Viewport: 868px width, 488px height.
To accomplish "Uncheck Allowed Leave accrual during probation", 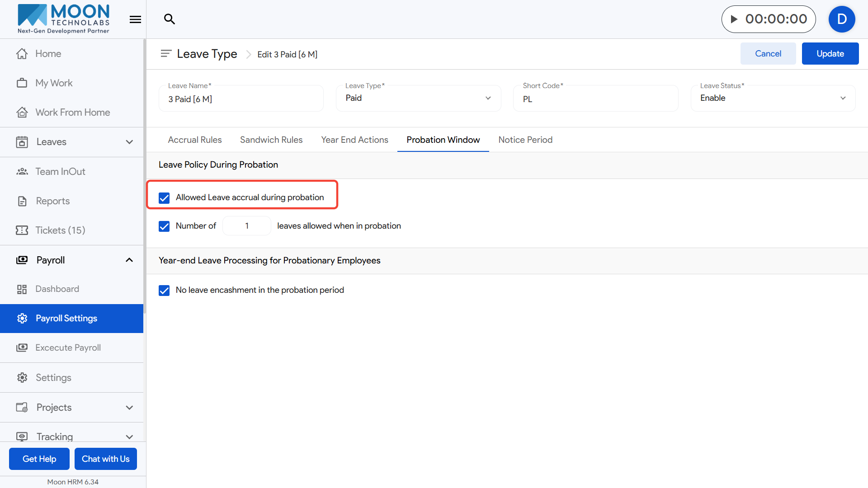I will pos(164,198).
